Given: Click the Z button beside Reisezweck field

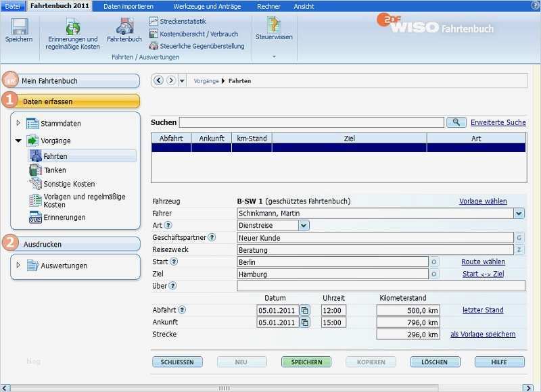Looking at the screenshot, I should point(519,249).
